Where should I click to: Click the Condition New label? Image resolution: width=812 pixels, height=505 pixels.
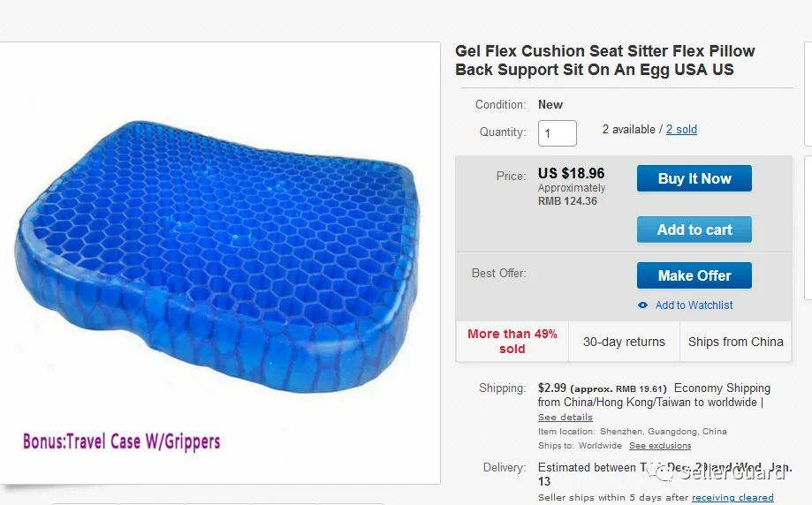(550, 104)
